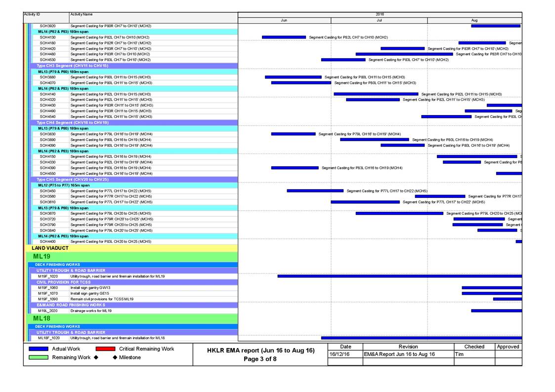Click activity ID SCH4180
This screenshot has height=392, width=555.
(47, 43)
